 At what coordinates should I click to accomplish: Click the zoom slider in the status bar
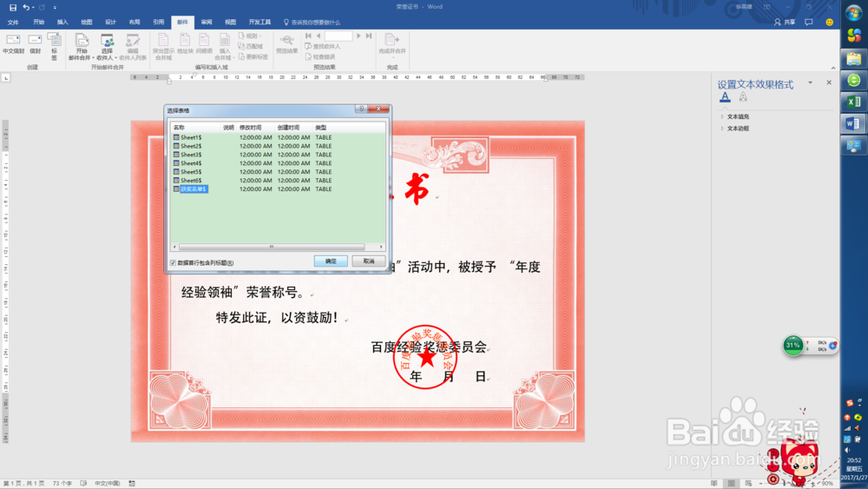click(x=786, y=484)
